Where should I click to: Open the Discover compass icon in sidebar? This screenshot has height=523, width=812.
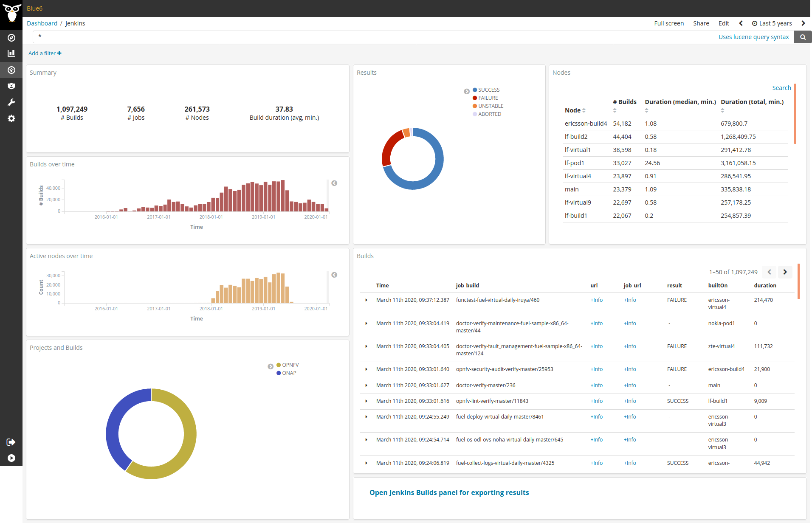pyautogui.click(x=11, y=38)
